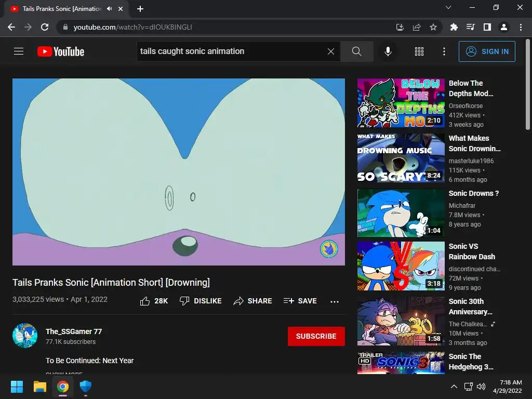The image size is (532, 399).
Task: Open The_SSGamer 77 channel avatar
Action: pos(25,336)
